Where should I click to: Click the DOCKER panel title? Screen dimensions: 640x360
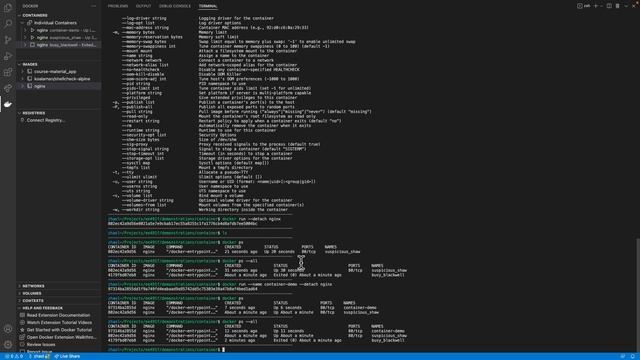click(30, 6)
